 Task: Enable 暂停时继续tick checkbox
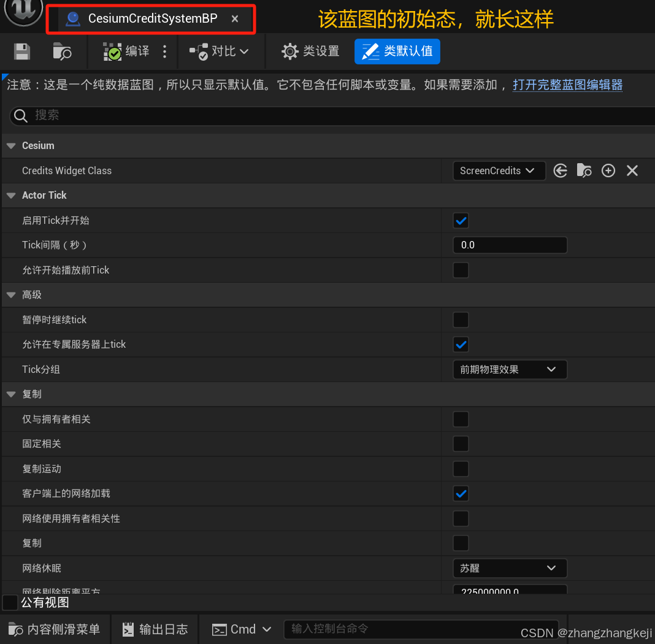coord(461,320)
